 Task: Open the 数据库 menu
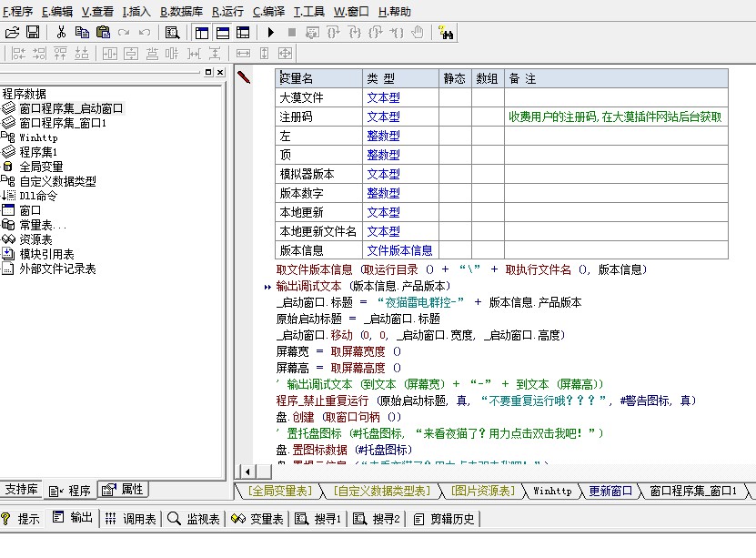point(181,12)
